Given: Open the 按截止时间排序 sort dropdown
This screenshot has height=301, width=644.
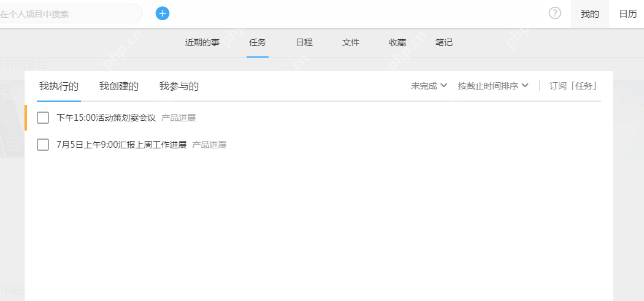Looking at the screenshot, I should tap(493, 86).
